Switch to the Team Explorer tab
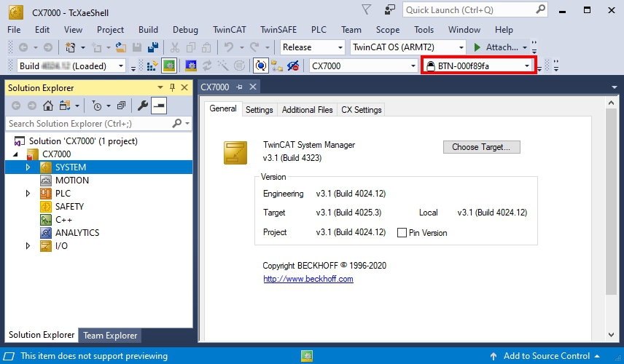Image resolution: width=624 pixels, height=364 pixels. point(110,336)
